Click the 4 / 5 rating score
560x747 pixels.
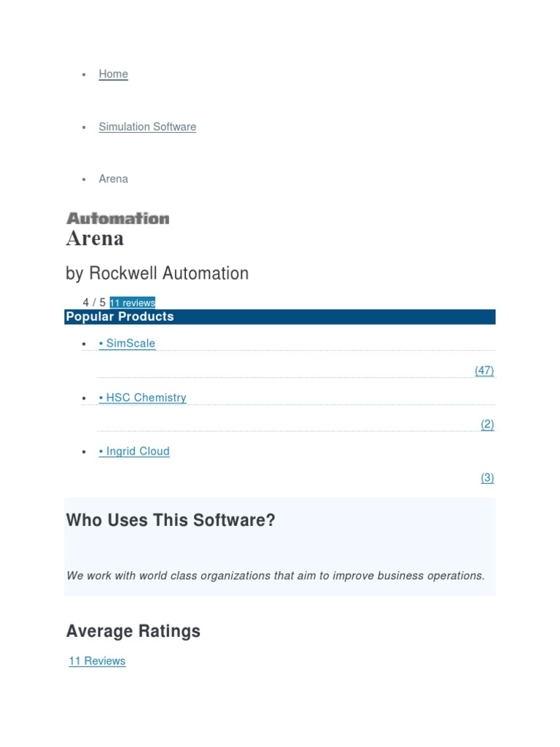coord(94,302)
